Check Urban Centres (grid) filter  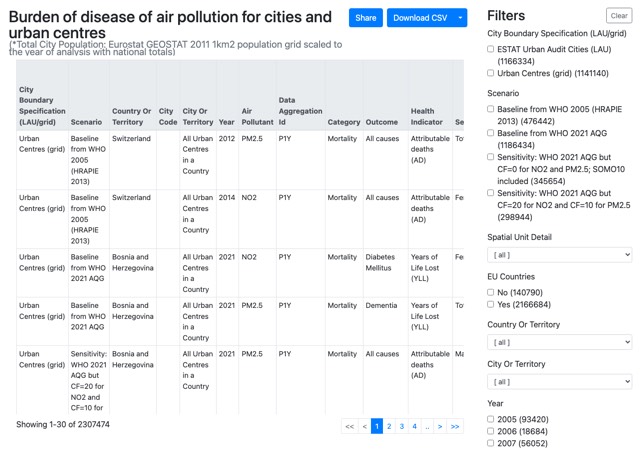[x=491, y=73]
